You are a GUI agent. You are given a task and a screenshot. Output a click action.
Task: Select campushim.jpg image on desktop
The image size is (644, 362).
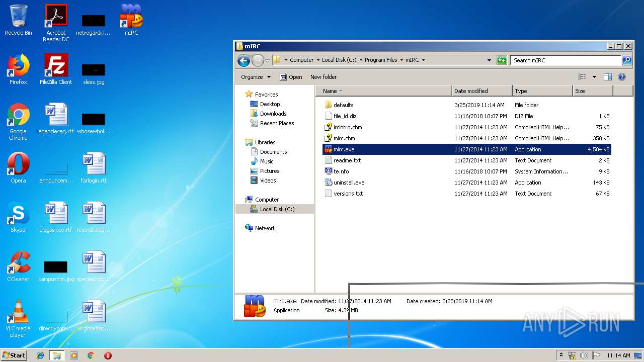[x=56, y=271]
